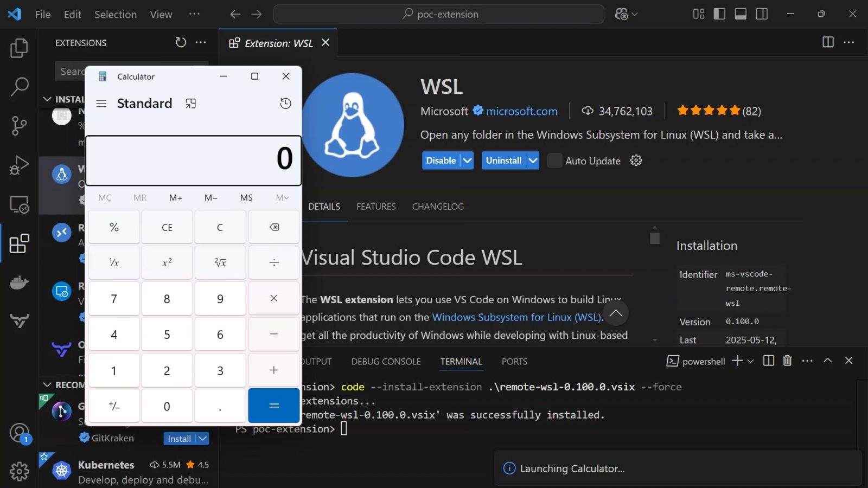Refresh the Extensions list
Screen dimensions: 868x488
181,42
